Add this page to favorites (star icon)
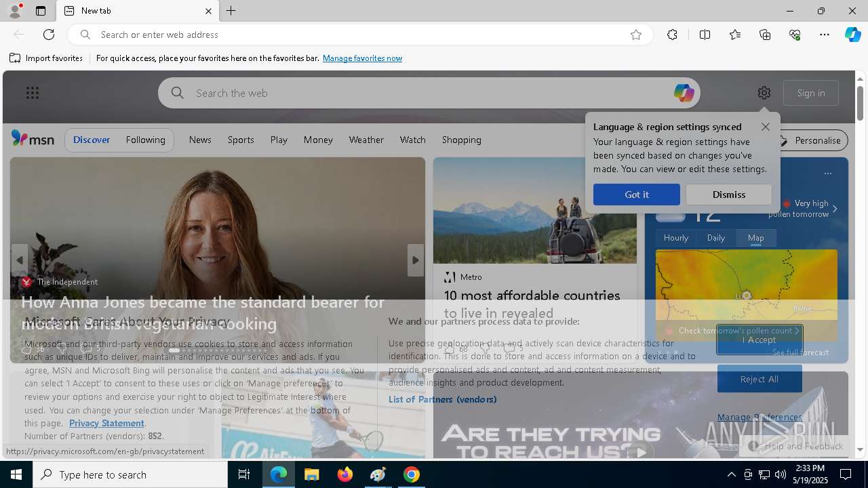Screen dimensions: 868x488 (636, 35)
